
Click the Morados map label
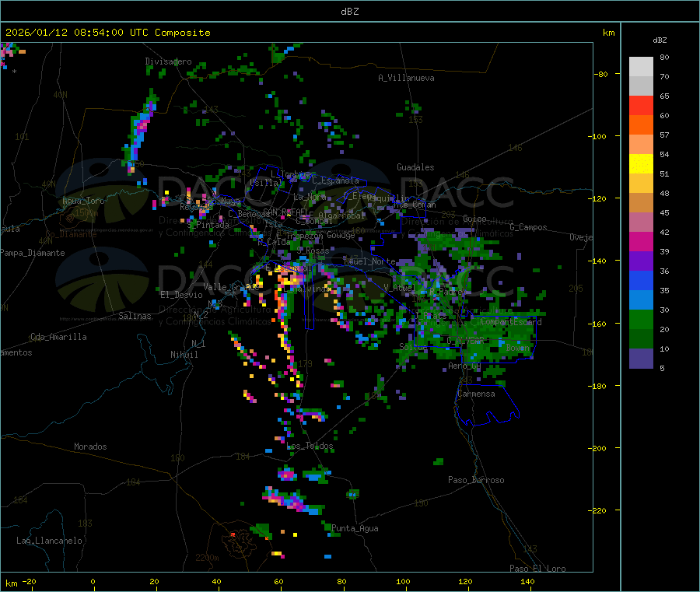coord(91,447)
